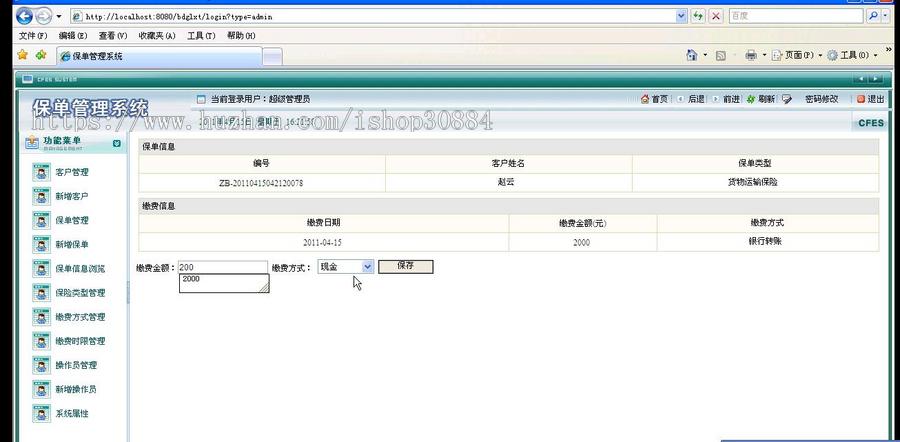The width and height of the screenshot is (900, 442).
Task: Open the 帮助(H) menu
Action: click(241, 36)
